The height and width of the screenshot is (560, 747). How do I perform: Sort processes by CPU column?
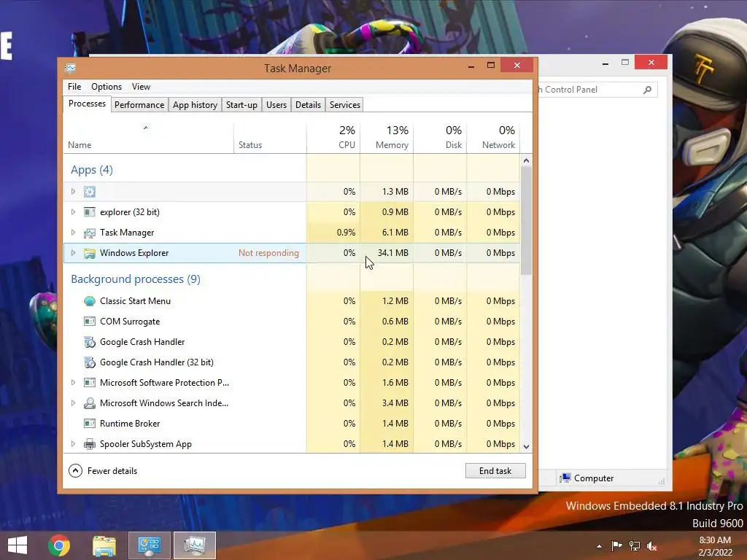pyautogui.click(x=333, y=138)
